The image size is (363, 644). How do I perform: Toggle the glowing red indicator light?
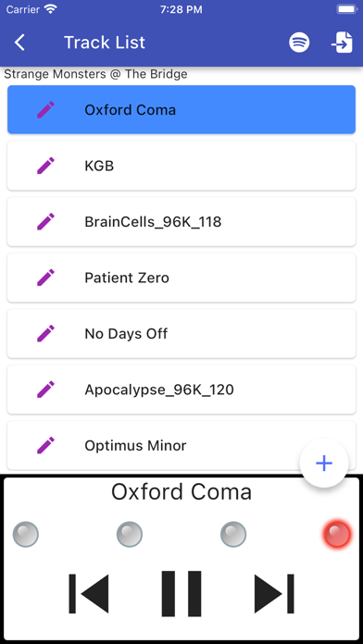coord(337,534)
